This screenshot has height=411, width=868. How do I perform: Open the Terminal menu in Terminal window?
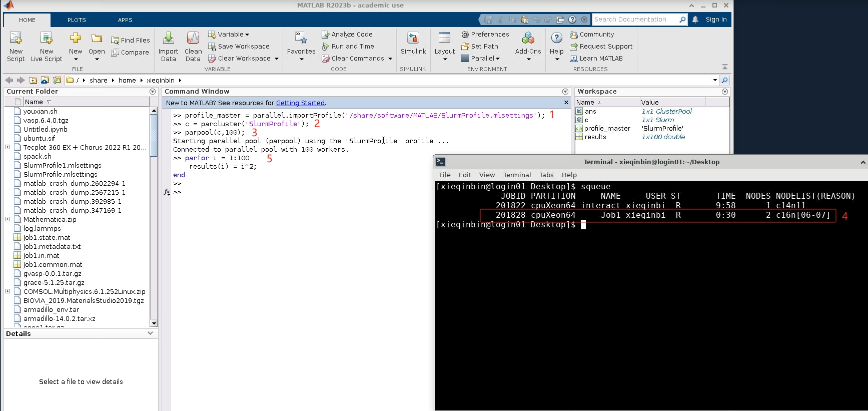click(x=517, y=175)
